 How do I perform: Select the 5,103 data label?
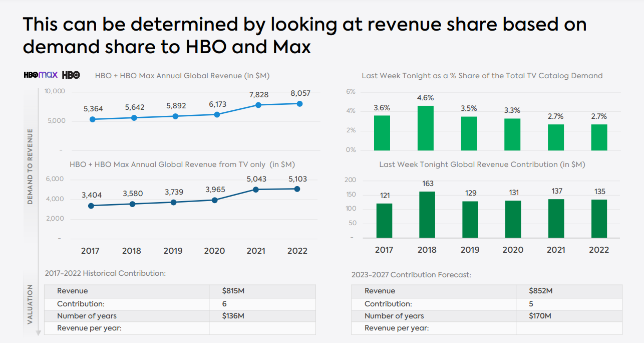pos(297,179)
